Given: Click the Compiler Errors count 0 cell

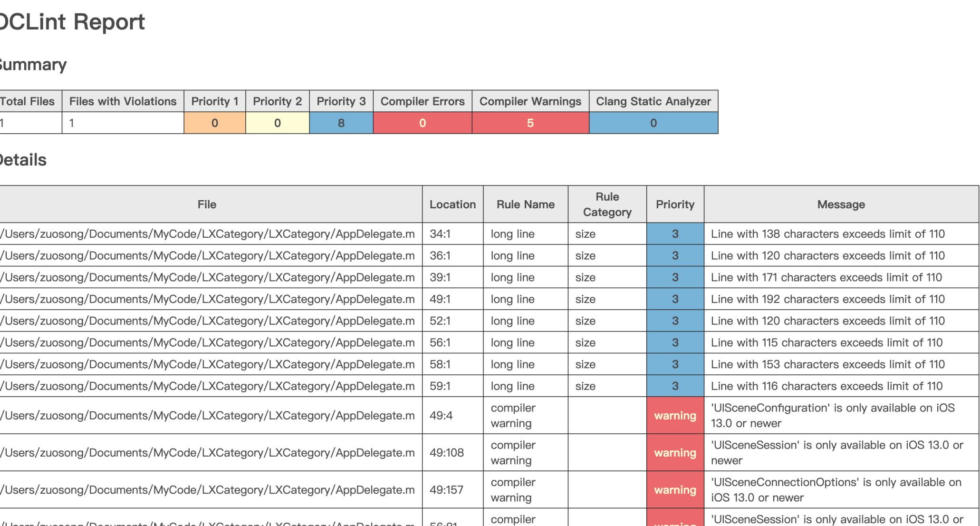Looking at the screenshot, I should click(x=423, y=123).
